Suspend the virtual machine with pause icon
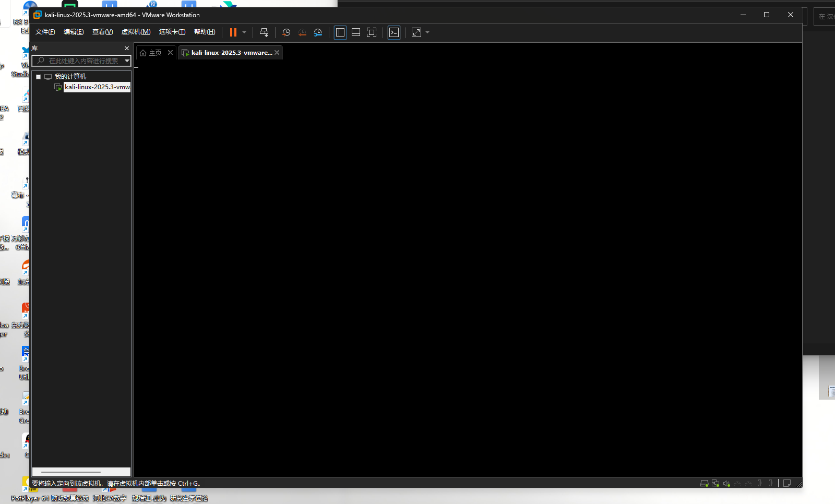835x504 pixels. [x=233, y=32]
